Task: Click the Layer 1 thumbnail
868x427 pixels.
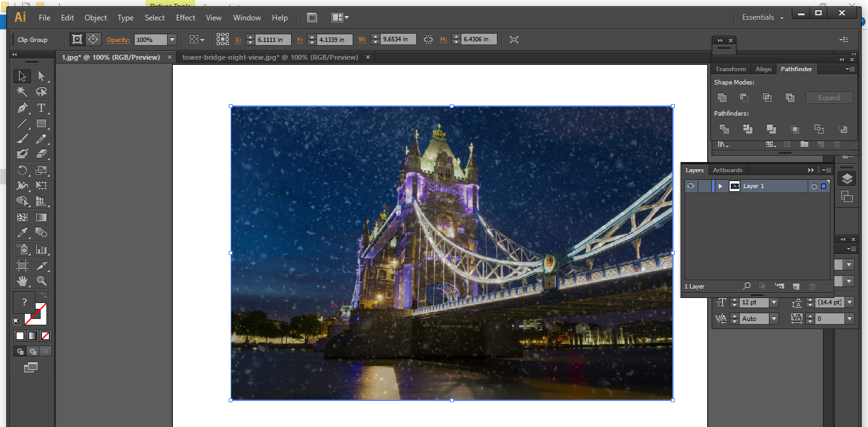Action: tap(734, 186)
